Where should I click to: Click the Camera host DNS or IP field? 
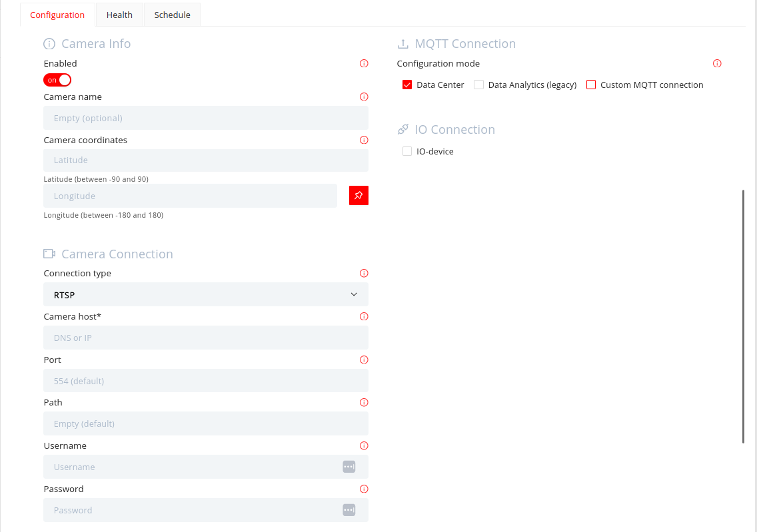coord(206,338)
